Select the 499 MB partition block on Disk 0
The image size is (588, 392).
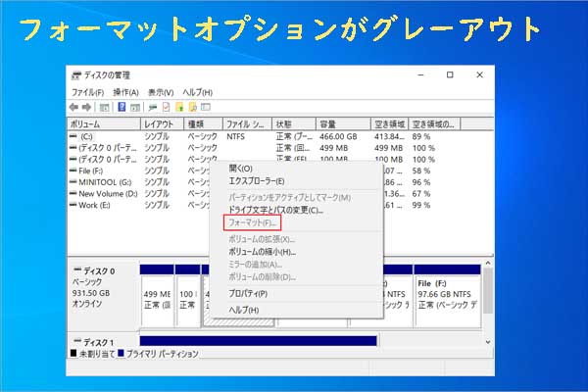pyautogui.click(x=157, y=296)
